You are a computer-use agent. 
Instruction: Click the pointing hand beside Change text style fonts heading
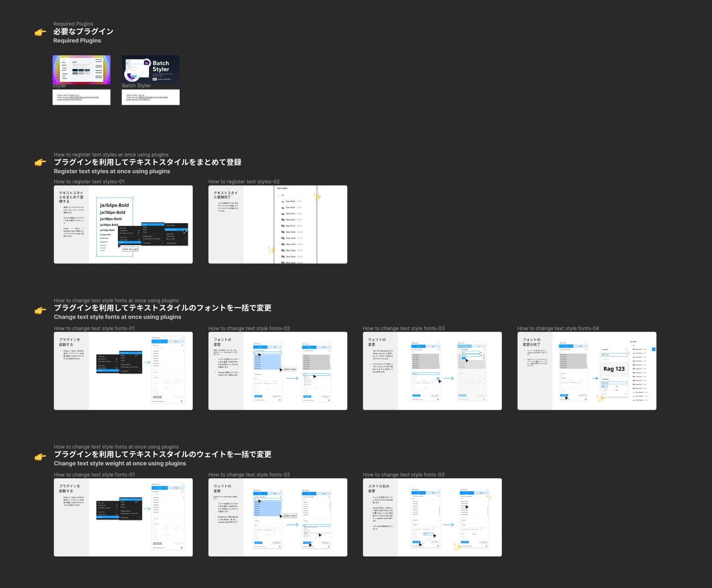[41, 310]
